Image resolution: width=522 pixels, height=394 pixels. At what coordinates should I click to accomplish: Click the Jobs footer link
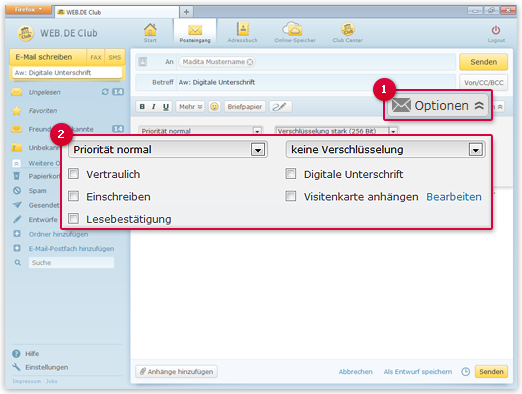[x=51, y=381]
